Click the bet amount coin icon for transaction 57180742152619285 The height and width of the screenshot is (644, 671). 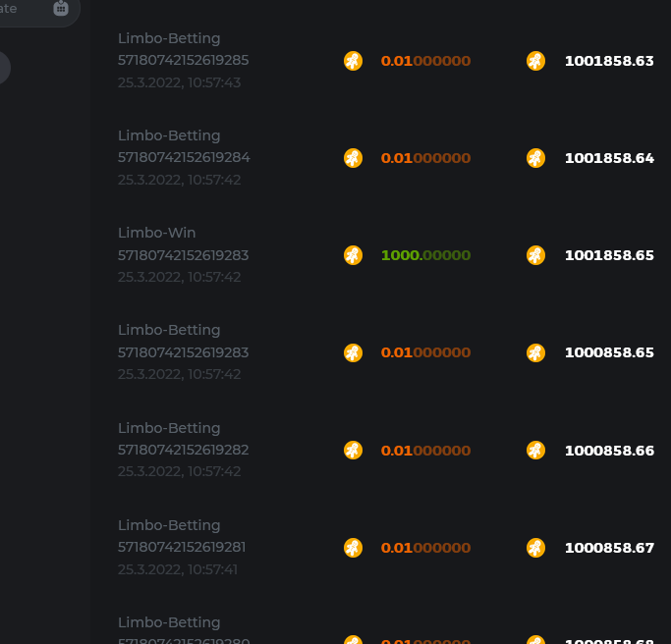coord(353,61)
